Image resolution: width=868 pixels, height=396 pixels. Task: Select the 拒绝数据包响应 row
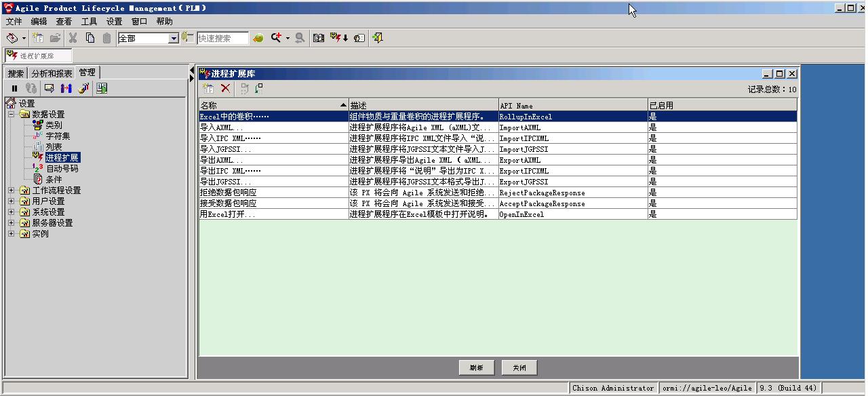tap(498, 193)
